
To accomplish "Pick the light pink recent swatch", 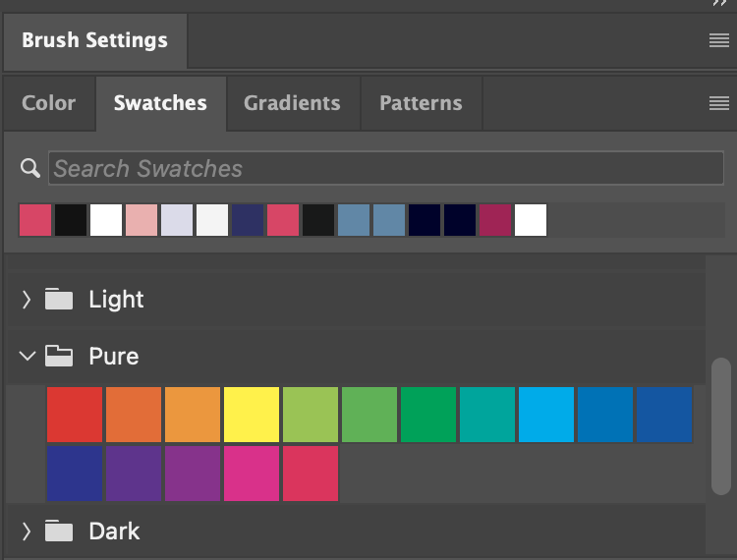I will click(x=142, y=220).
